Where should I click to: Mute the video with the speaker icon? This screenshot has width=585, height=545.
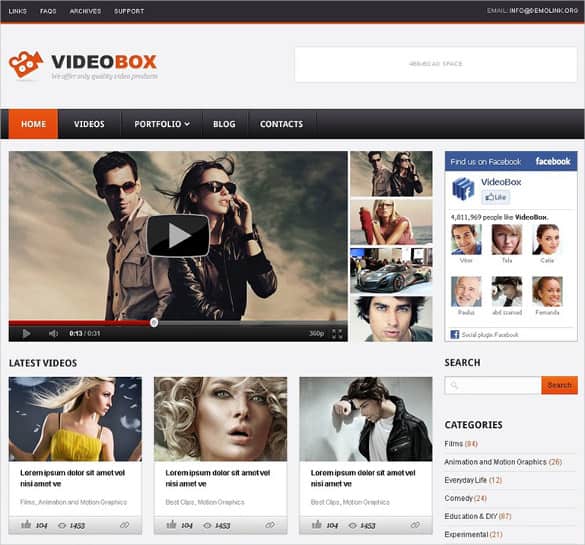53,333
